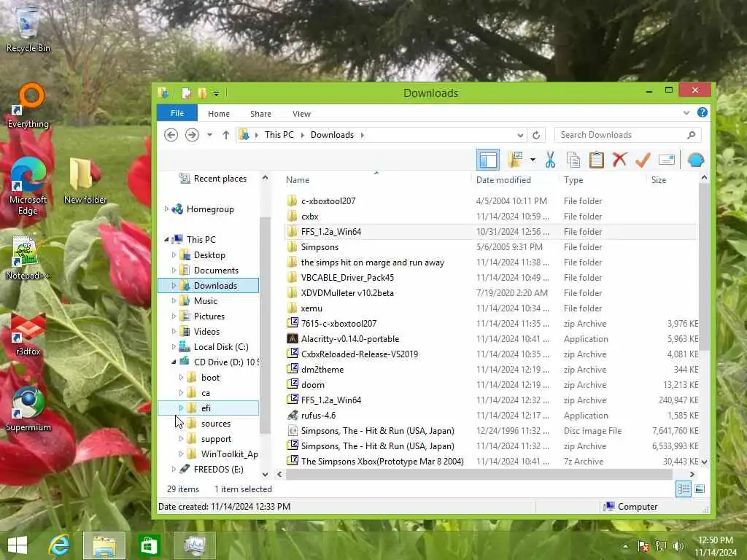
Task: Switch to the Home ribbon tab
Action: click(219, 113)
